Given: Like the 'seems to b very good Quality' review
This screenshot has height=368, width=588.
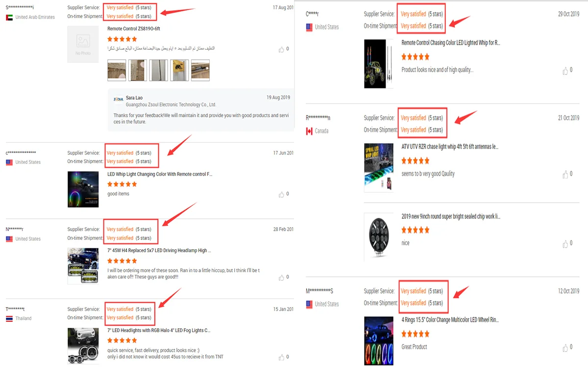Looking at the screenshot, I should coord(565,174).
